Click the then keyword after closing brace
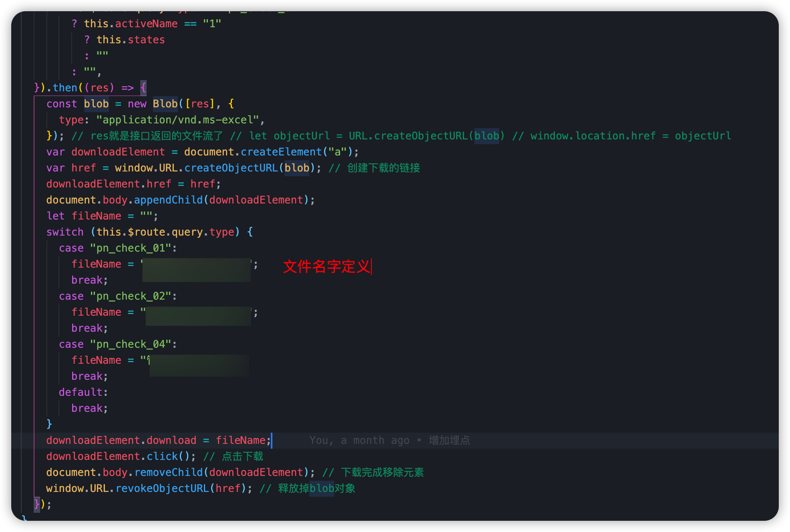Screen dimensions: 790x532 click(x=65, y=88)
